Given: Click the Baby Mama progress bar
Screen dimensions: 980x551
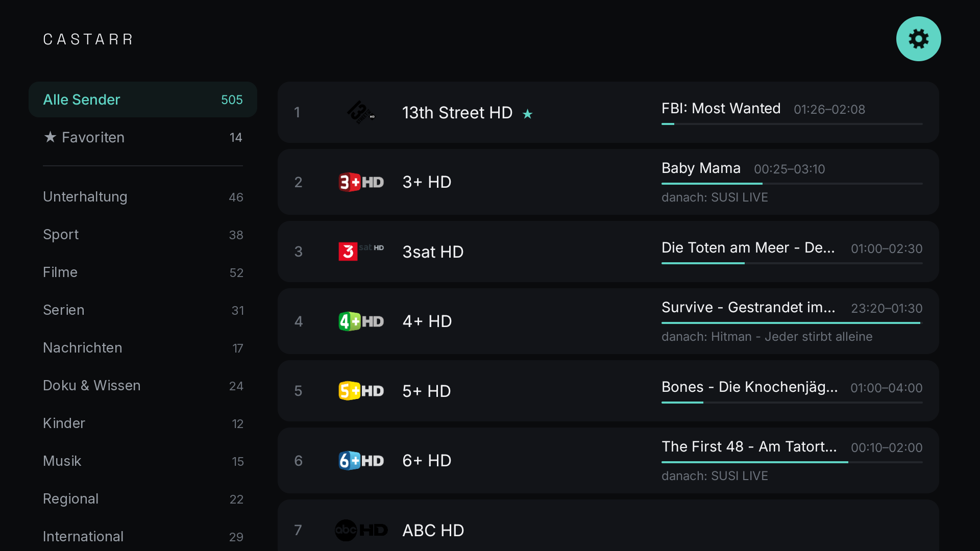Looking at the screenshot, I should click(x=792, y=184).
